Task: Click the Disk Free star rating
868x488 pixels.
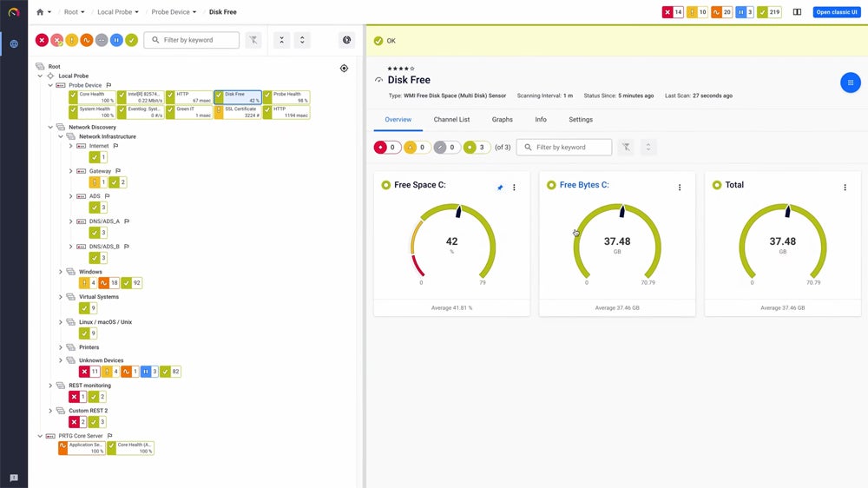Action: pos(401,69)
